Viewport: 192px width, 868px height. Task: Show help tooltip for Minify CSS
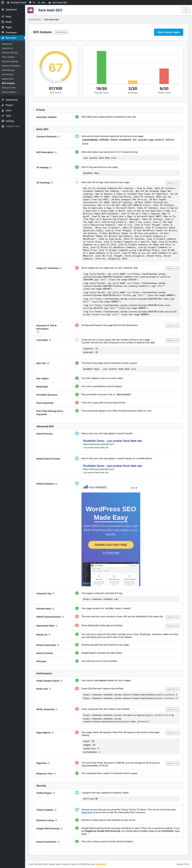(x=50, y=689)
